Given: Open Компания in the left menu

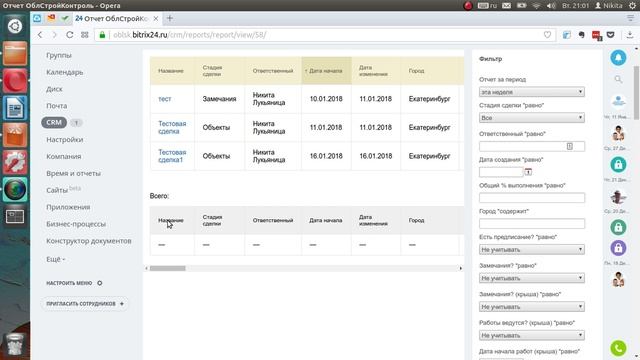Looking at the screenshot, I should click(x=64, y=156).
